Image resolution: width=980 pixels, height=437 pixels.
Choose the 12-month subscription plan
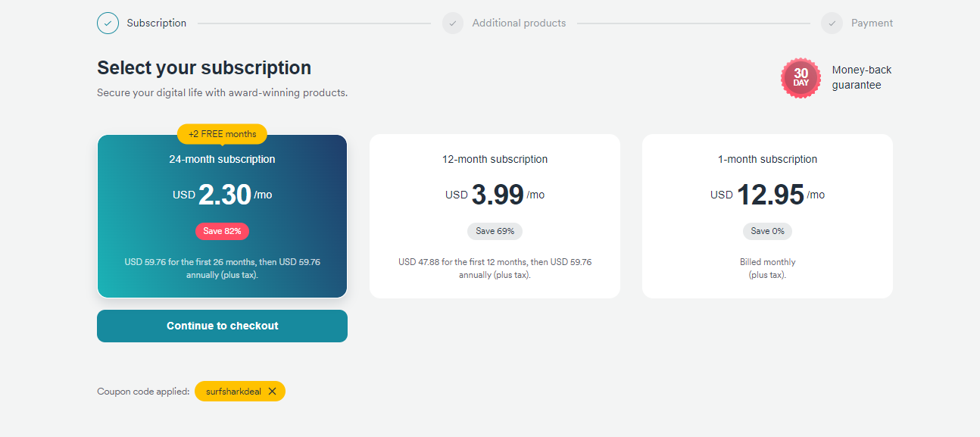[495, 216]
